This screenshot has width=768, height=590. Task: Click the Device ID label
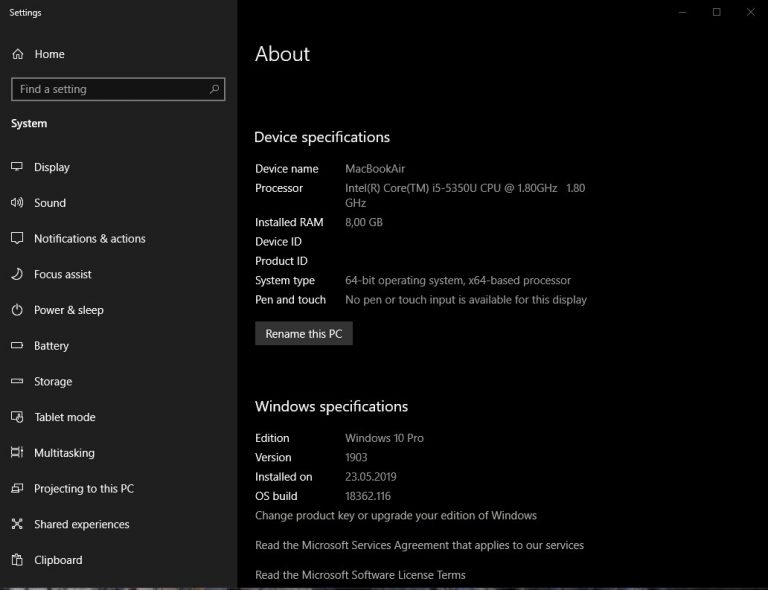pyautogui.click(x=278, y=241)
